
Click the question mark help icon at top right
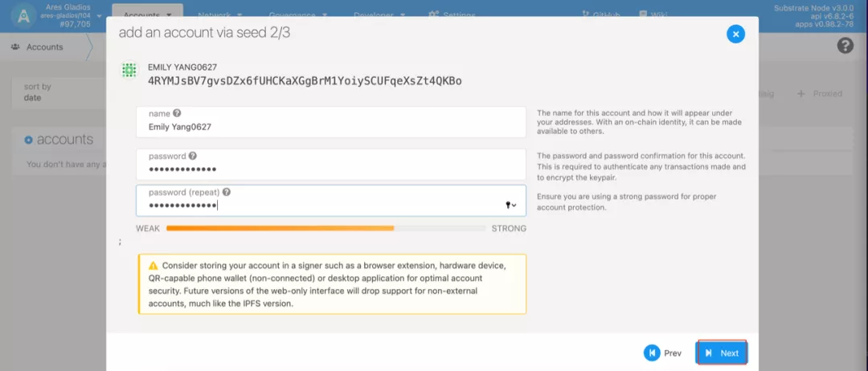tap(845, 45)
